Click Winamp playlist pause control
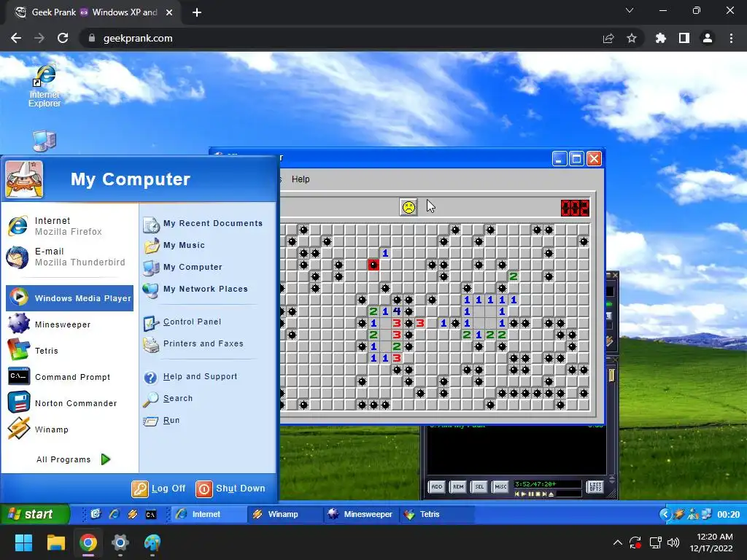This screenshot has height=560, width=747. (531, 494)
